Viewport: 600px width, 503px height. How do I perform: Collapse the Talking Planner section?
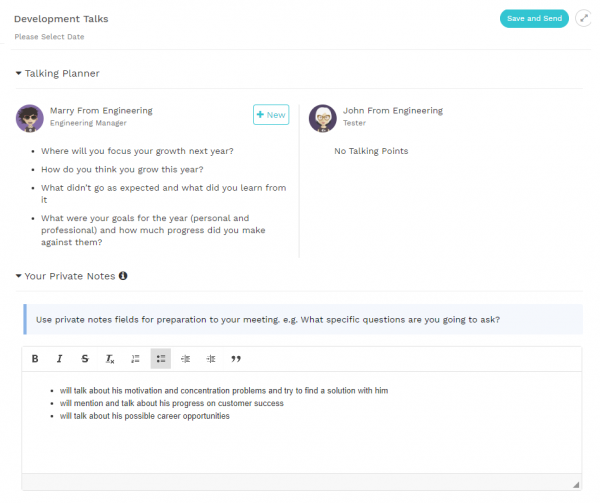coord(19,74)
